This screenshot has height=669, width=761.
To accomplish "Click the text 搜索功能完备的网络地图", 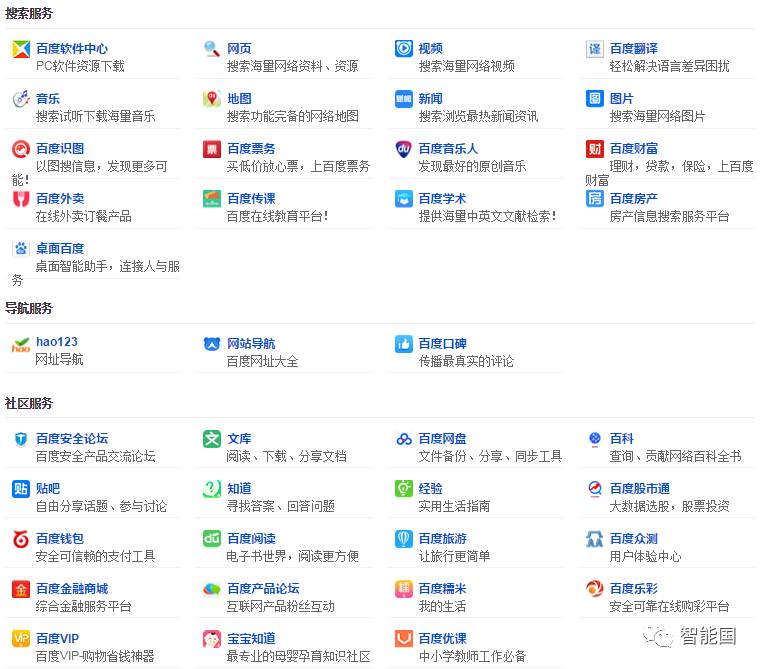I will [x=293, y=117].
